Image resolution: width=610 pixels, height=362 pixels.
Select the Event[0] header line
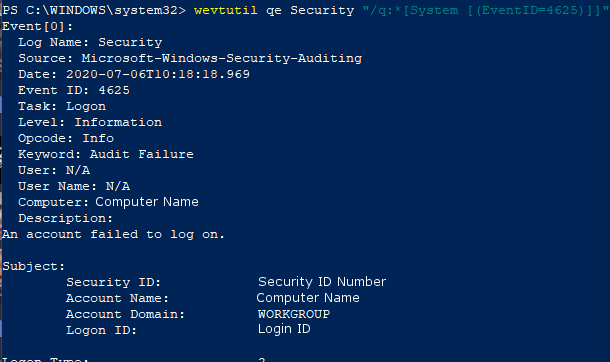37,26
